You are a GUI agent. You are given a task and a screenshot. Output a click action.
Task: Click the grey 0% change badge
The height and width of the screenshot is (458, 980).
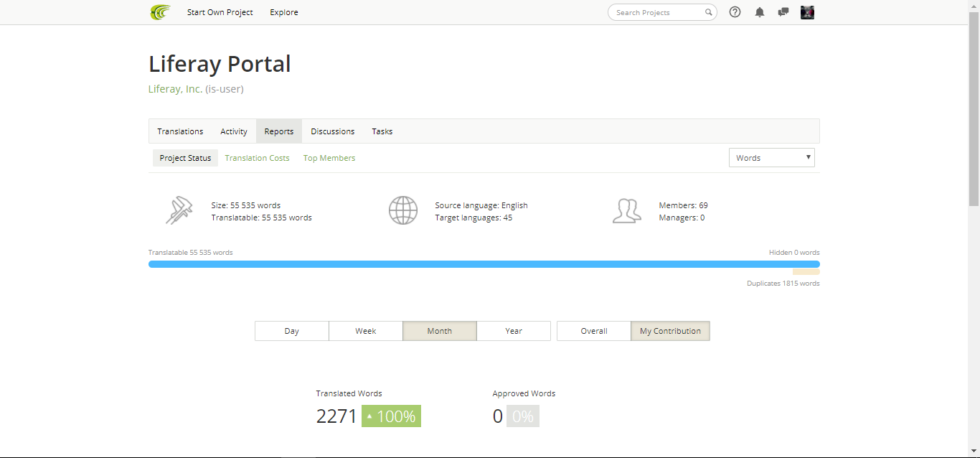(x=523, y=416)
